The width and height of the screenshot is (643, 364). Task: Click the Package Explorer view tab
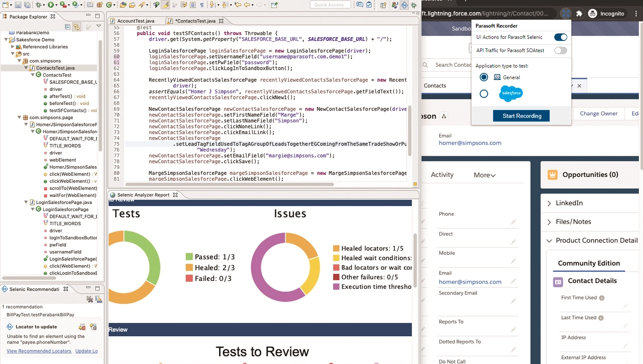click(x=28, y=17)
